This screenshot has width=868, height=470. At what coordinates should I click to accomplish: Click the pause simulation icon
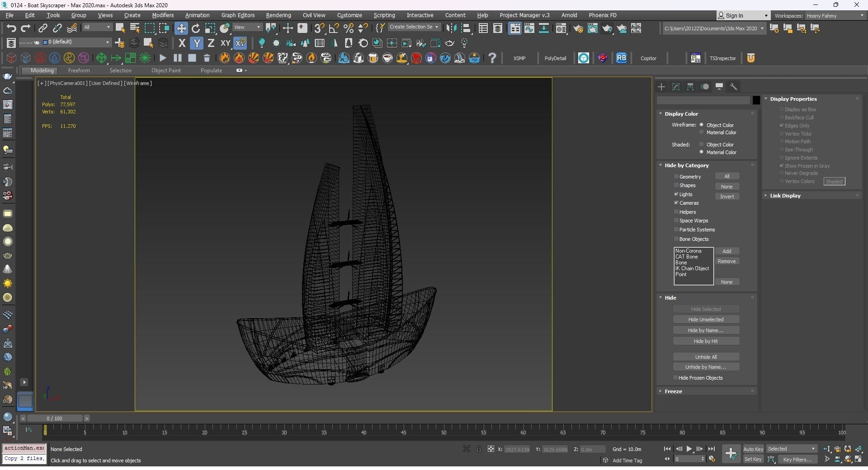click(177, 58)
